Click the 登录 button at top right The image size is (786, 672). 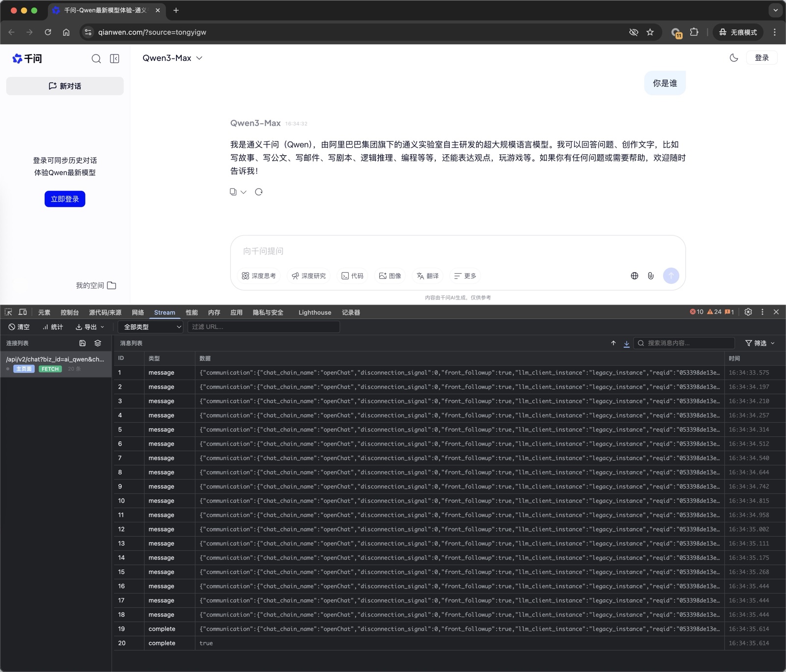coord(762,58)
